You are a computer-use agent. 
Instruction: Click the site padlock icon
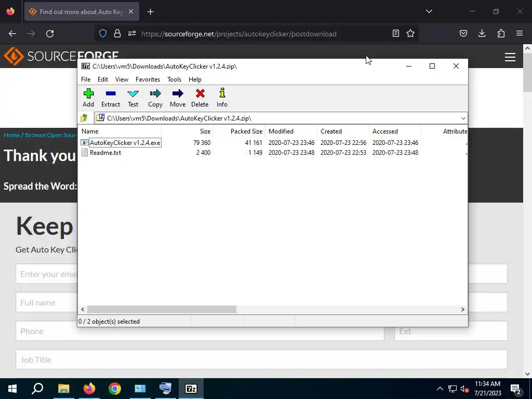(x=117, y=34)
